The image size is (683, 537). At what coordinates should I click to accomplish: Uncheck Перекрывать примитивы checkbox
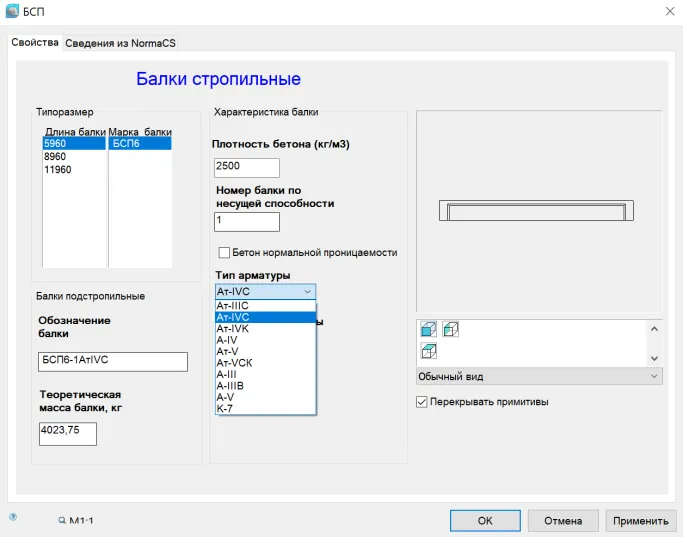point(422,402)
